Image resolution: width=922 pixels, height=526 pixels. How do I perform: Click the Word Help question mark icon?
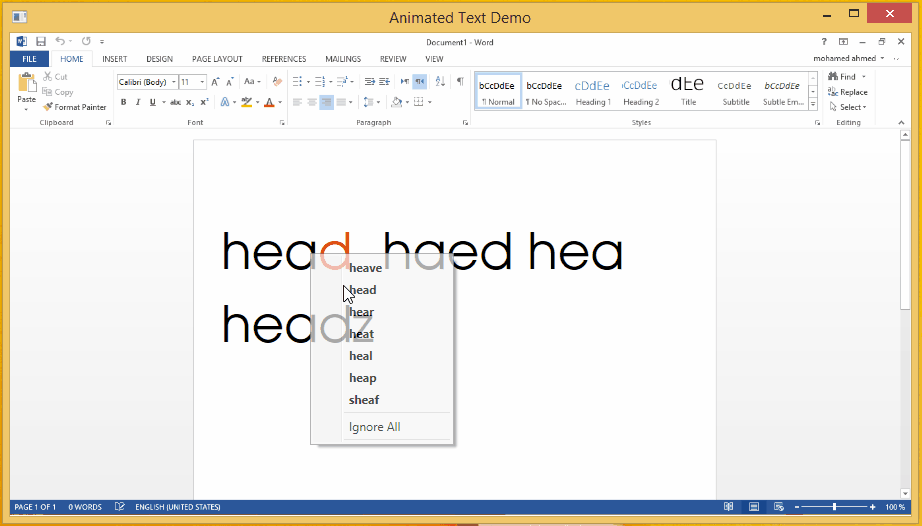click(x=824, y=41)
